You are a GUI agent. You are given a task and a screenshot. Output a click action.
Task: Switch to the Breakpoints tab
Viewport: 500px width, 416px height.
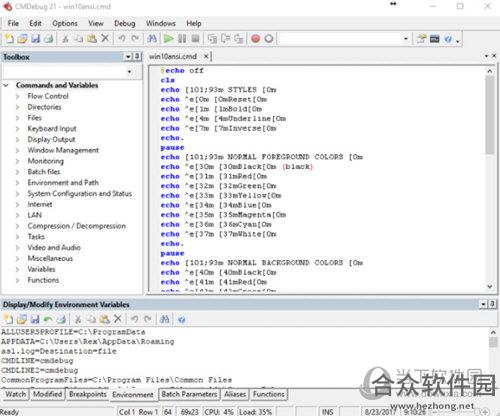(x=88, y=394)
